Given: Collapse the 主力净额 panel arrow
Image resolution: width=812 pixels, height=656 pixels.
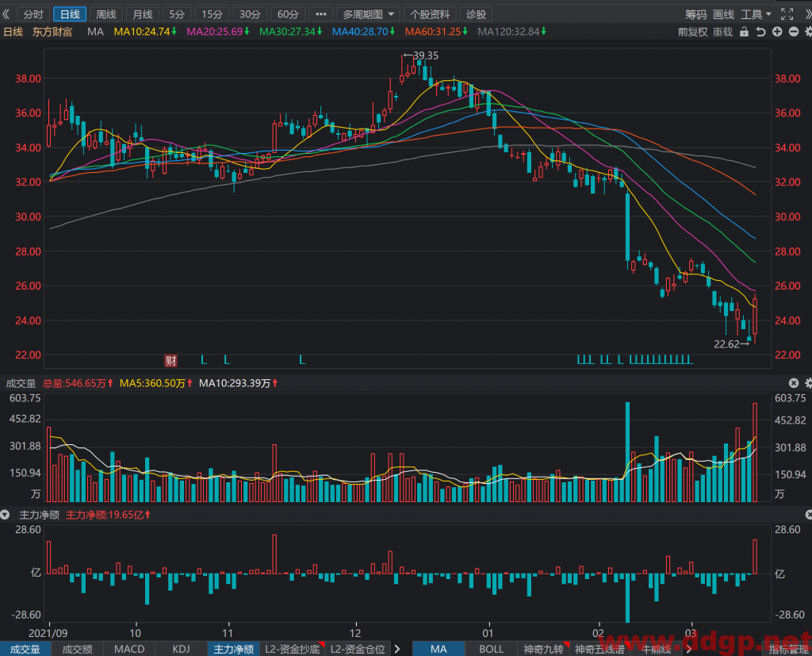Looking at the screenshot, I should click(x=6, y=515).
